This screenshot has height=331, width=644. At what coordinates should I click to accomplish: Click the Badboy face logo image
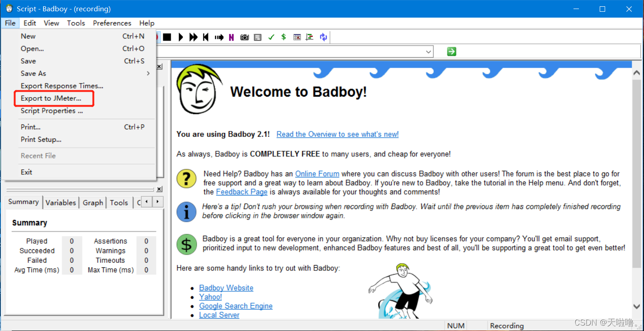click(x=199, y=89)
